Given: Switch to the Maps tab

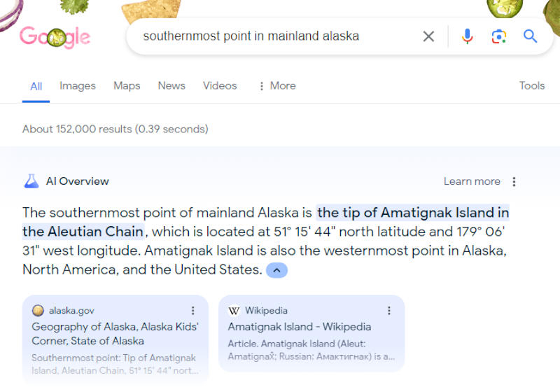Looking at the screenshot, I should click(127, 86).
